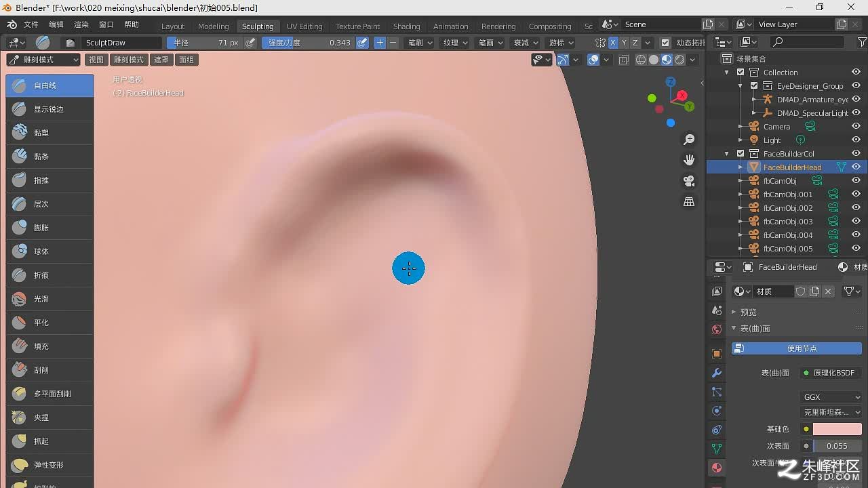This screenshot has height=488, width=868.
Task: Switch to the Shading workspace tab
Action: tap(406, 26)
